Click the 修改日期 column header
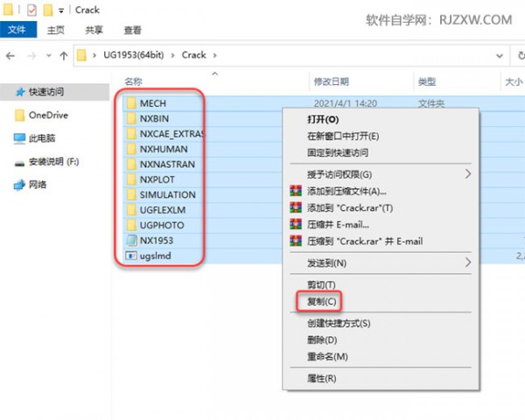This screenshot has width=525, height=420. click(331, 81)
